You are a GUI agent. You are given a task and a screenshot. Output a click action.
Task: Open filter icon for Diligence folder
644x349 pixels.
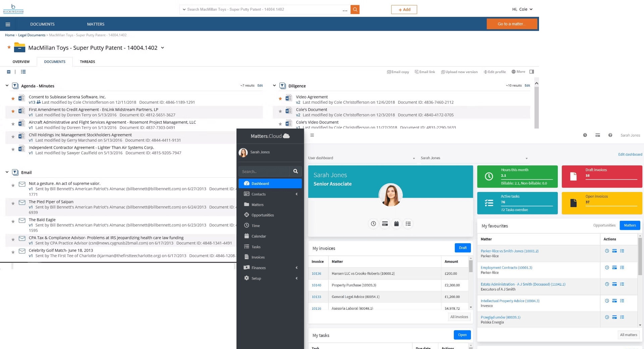282,86
